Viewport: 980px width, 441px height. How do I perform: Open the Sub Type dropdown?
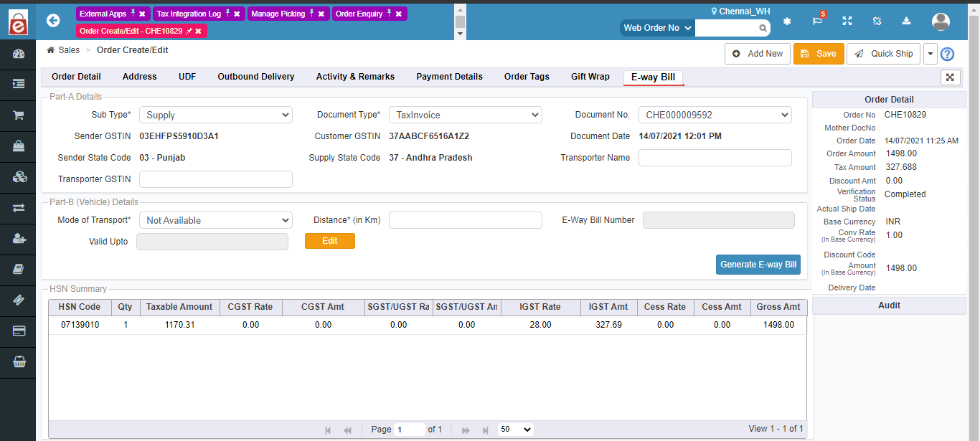pos(215,115)
